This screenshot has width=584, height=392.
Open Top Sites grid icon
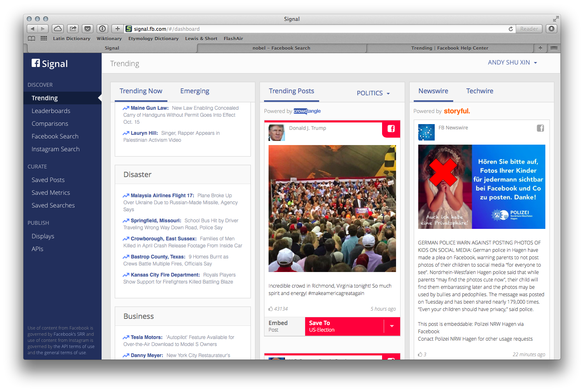[x=44, y=39]
